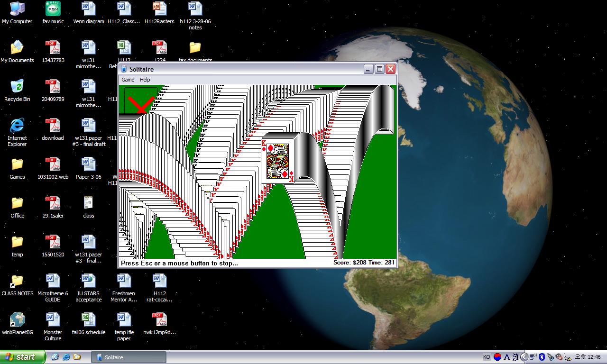Select the IU STARS acceptance document
607x364 pixels.
89,288
